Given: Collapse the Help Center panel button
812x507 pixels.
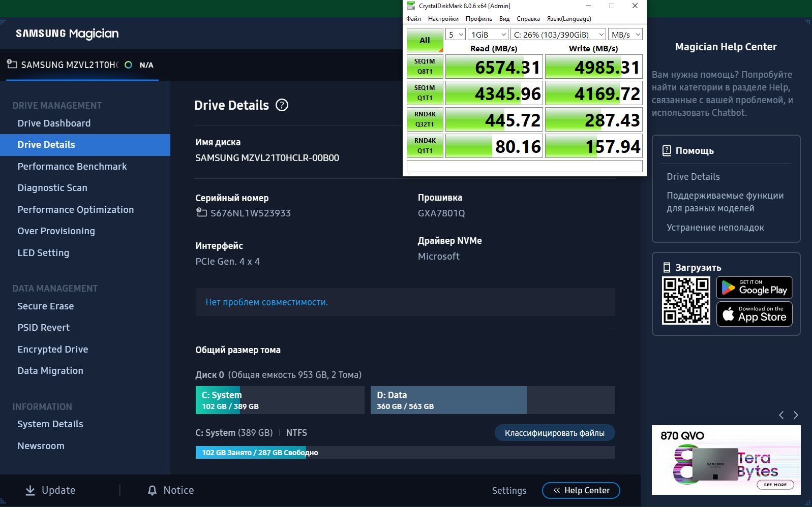Looking at the screenshot, I should pos(581,490).
